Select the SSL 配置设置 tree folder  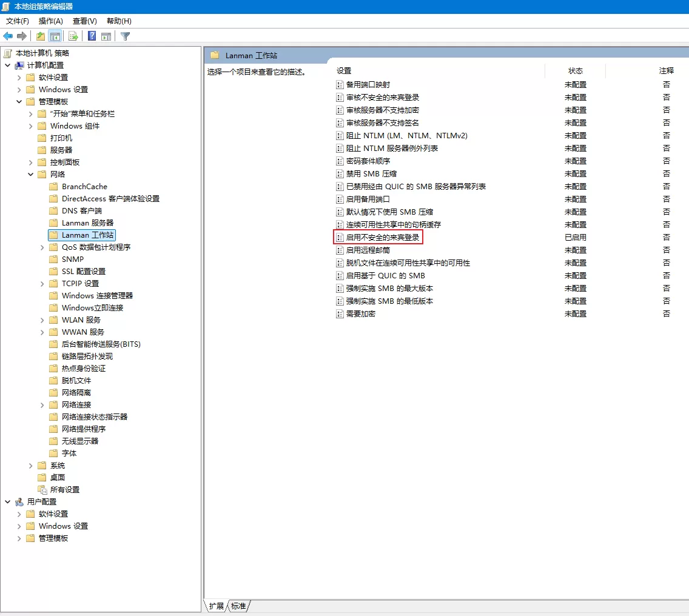click(x=84, y=272)
